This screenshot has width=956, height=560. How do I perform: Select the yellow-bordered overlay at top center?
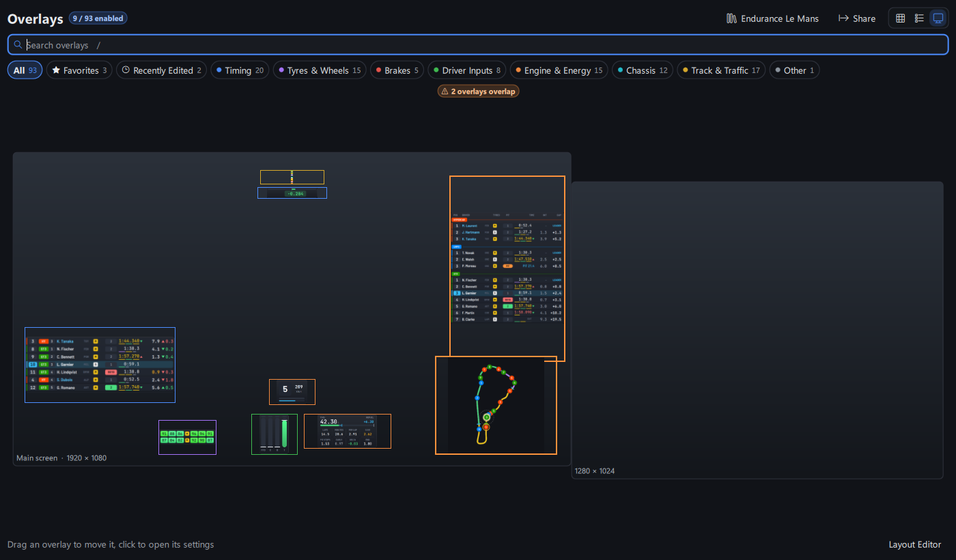click(292, 177)
